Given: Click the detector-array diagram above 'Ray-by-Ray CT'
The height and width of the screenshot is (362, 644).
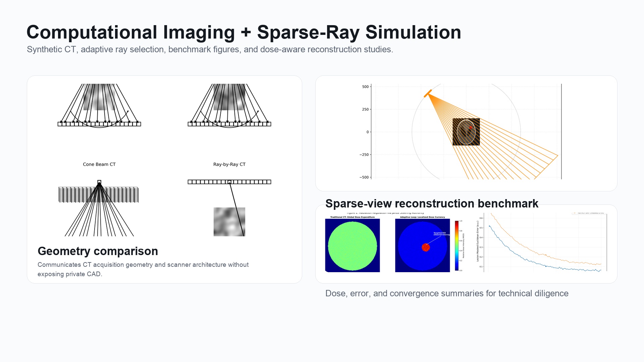Looking at the screenshot, I should point(229,106).
